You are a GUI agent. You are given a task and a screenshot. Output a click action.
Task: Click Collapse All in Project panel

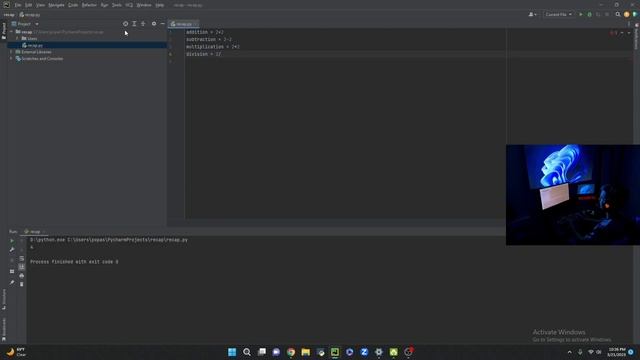click(143, 24)
